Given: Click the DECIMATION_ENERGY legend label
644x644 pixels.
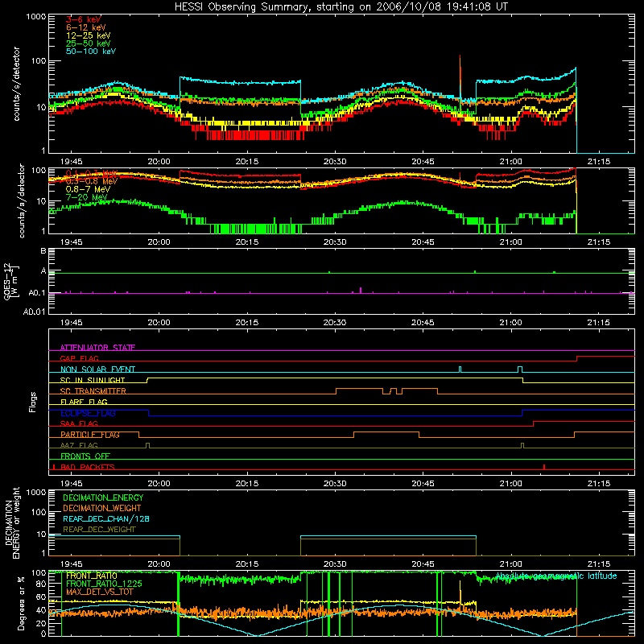Looking at the screenshot, I should pyautogui.click(x=103, y=497).
